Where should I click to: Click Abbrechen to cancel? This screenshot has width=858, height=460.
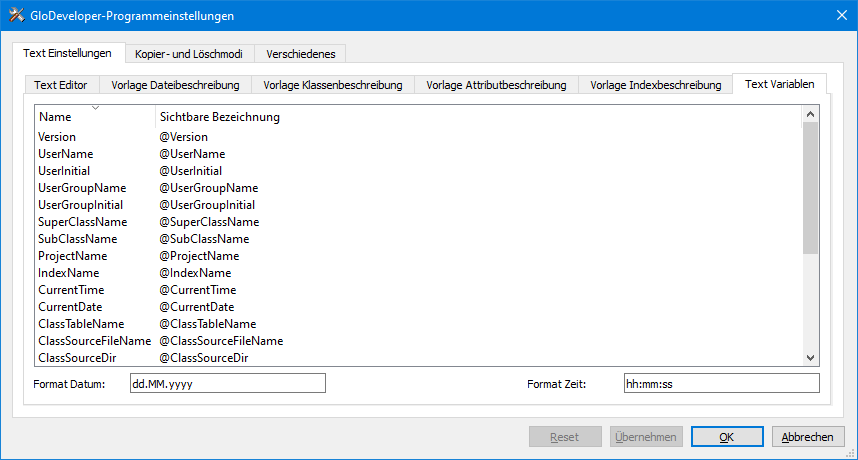[x=808, y=436]
